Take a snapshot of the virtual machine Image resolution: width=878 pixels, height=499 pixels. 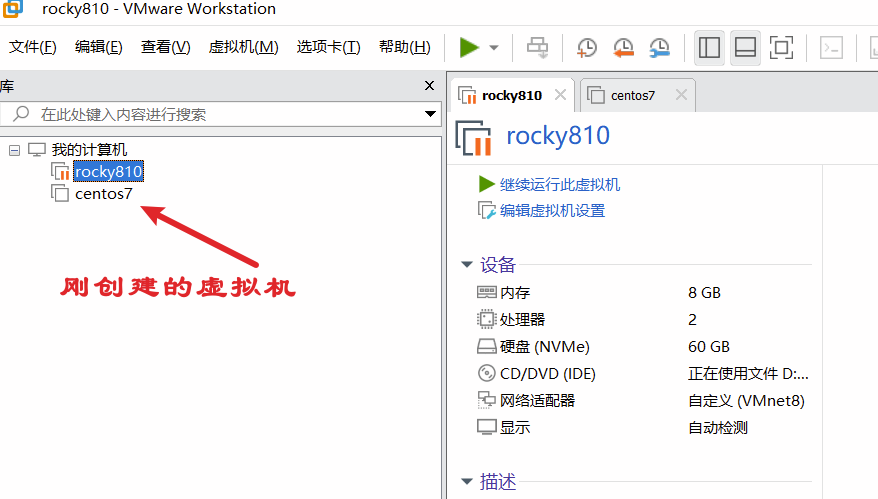click(587, 48)
